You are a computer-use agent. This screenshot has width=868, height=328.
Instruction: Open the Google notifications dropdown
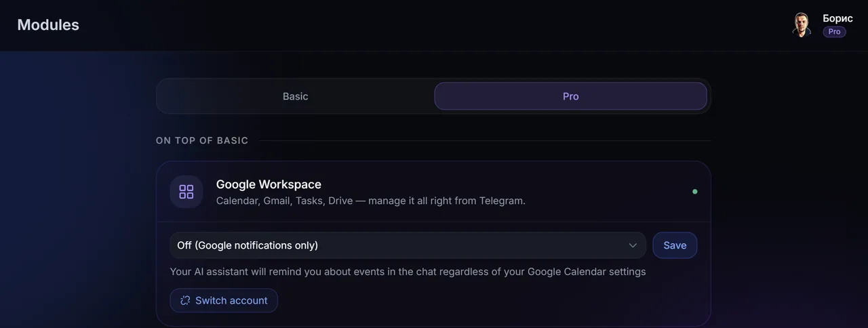(x=408, y=245)
